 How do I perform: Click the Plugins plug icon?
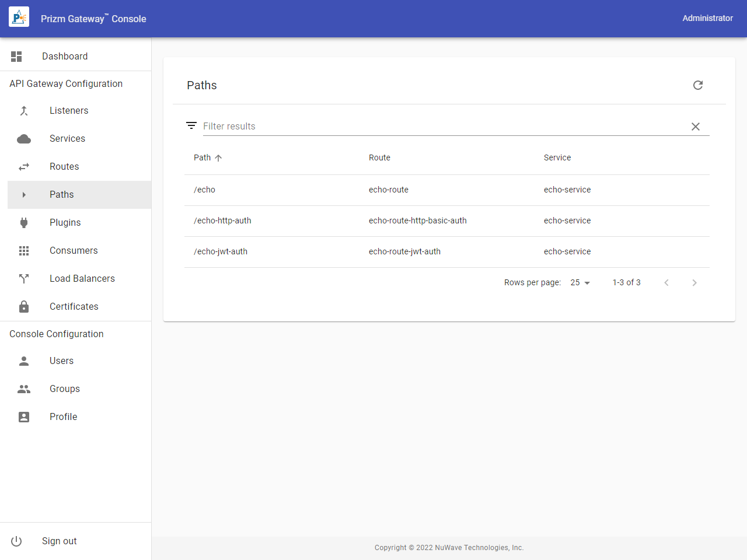[x=24, y=223]
